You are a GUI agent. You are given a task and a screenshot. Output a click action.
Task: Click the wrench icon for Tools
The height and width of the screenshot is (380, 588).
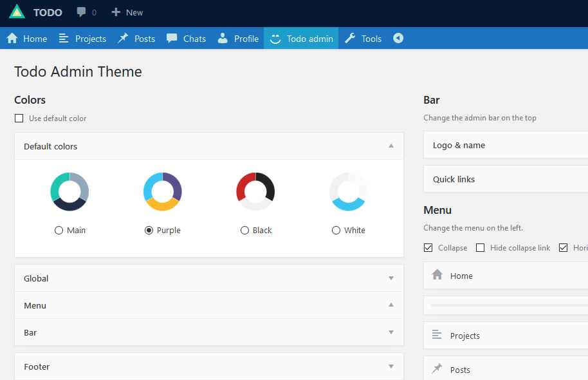point(350,39)
